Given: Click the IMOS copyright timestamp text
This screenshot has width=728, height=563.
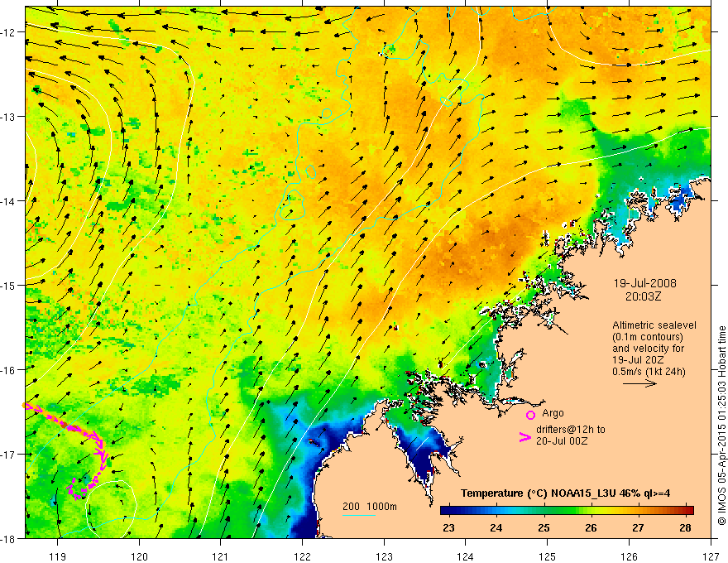Looking at the screenshot, I should [x=721, y=426].
